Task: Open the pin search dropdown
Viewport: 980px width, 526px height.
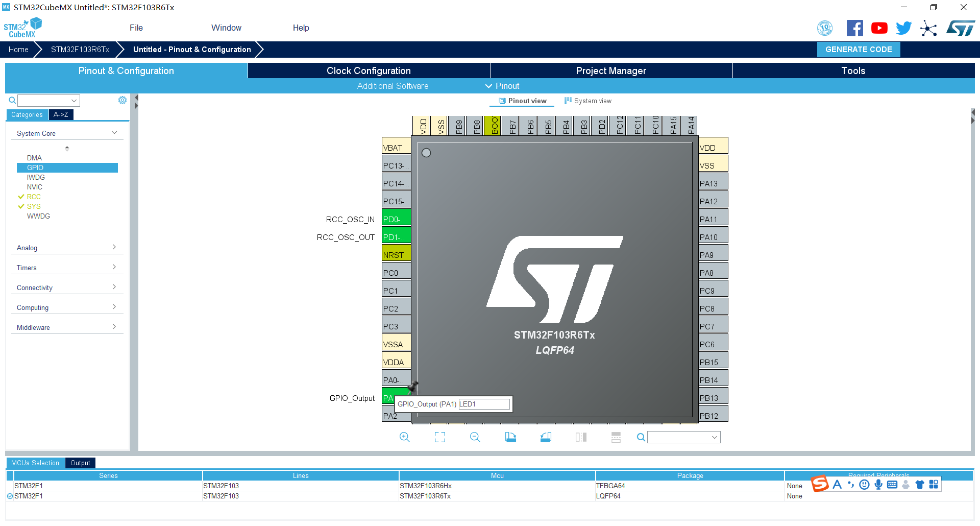Action: tap(715, 437)
